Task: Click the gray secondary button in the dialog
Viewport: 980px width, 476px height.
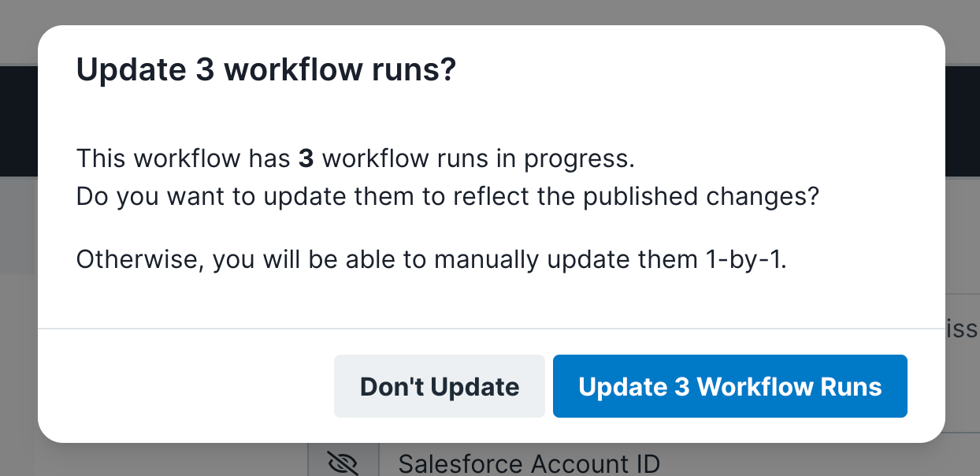Action: click(439, 386)
